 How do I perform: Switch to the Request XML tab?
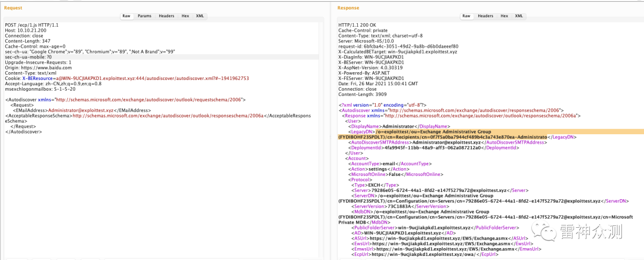tap(200, 16)
